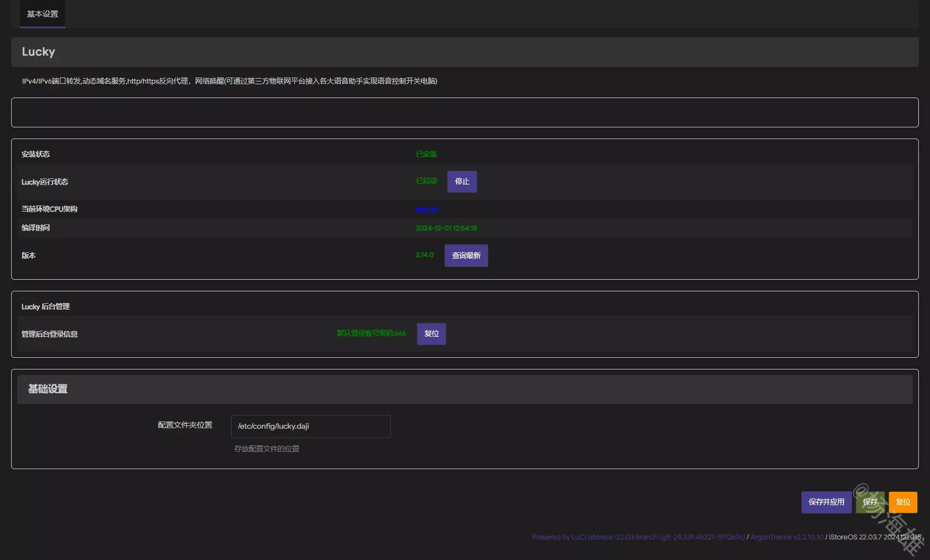Select the 默认登录账号密码:666 text
The width and height of the screenshot is (930, 560).
tap(371, 333)
